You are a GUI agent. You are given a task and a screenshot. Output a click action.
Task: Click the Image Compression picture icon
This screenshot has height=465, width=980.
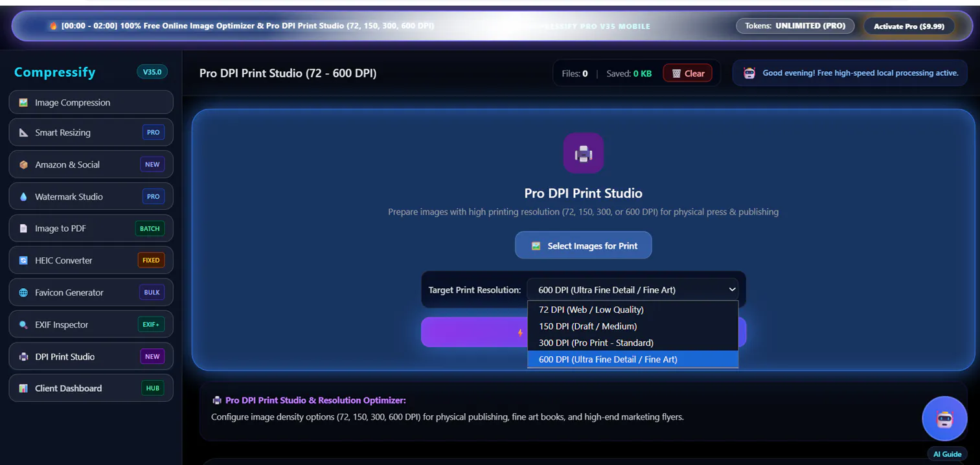23,102
